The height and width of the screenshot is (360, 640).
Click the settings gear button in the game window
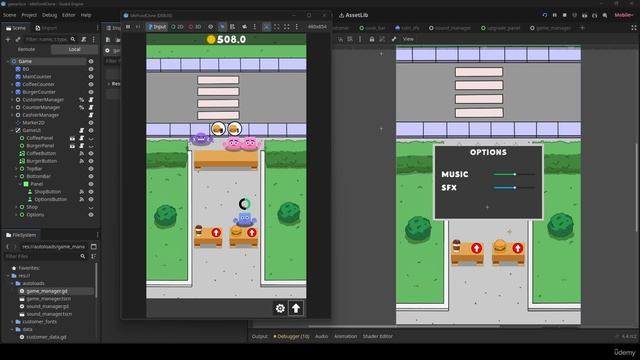click(280, 309)
